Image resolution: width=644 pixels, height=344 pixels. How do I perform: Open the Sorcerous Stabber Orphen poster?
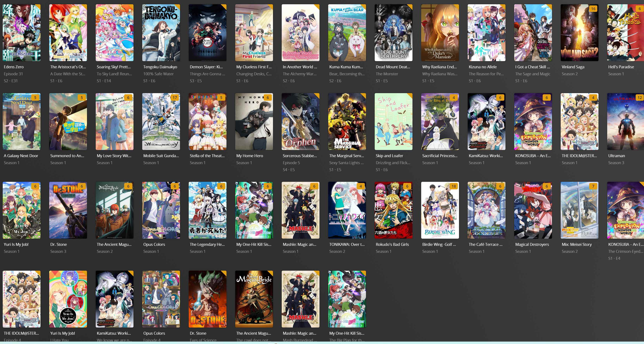pyautogui.click(x=300, y=121)
